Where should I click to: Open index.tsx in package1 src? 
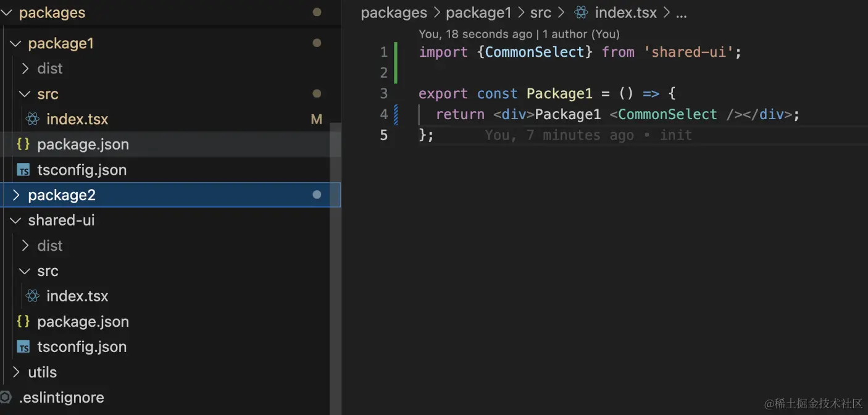click(77, 119)
